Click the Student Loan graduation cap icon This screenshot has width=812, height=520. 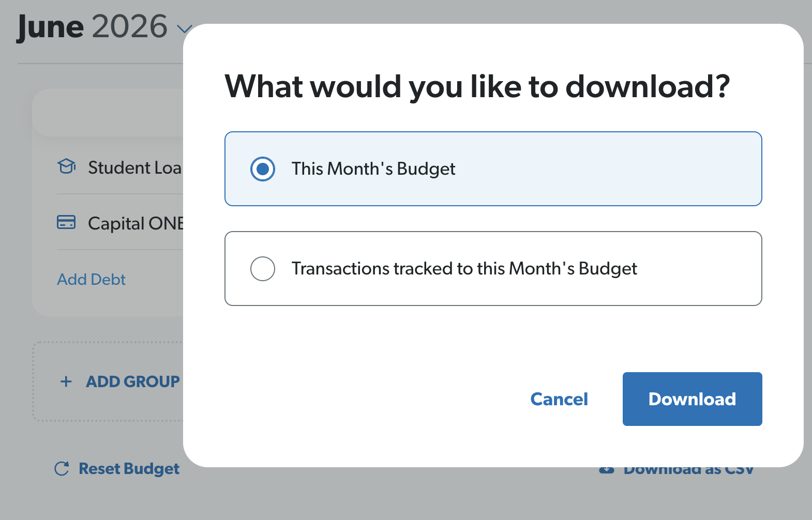click(x=66, y=166)
